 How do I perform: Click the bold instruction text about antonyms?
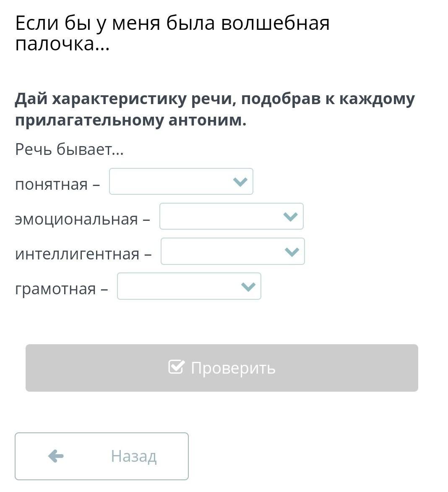215,109
